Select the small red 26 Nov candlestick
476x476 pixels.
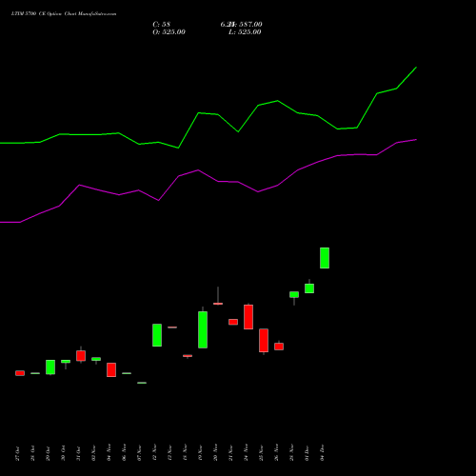279,347
